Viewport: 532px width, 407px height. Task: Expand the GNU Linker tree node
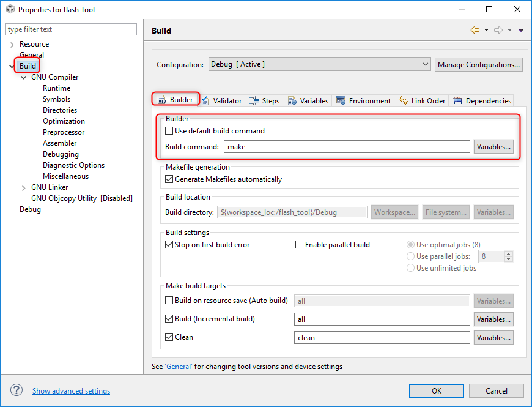click(23, 187)
